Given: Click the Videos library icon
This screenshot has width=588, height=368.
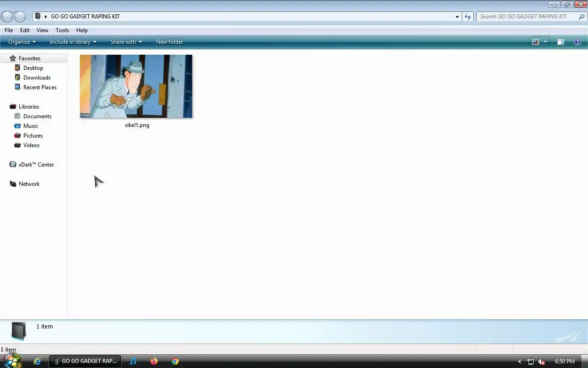Looking at the screenshot, I should coord(17,145).
